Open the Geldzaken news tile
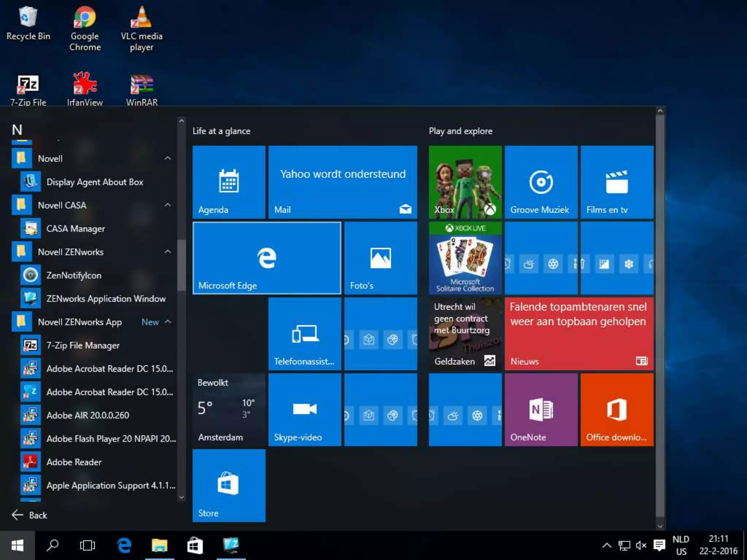747x560 pixels. click(465, 334)
